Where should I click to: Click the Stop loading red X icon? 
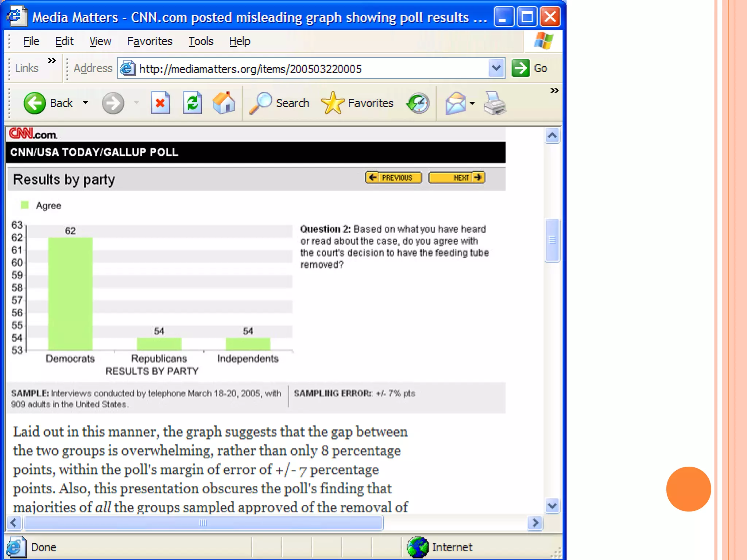click(160, 103)
